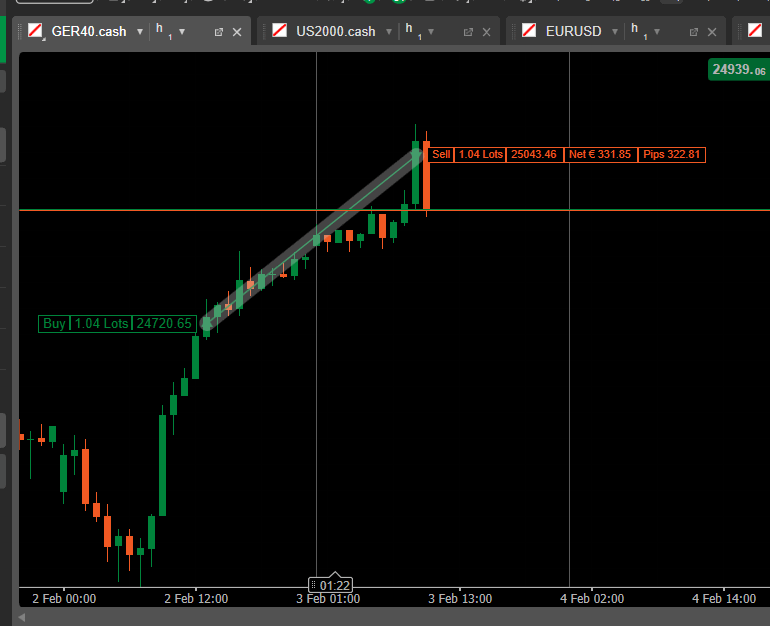770x626 pixels.
Task: Click the chart scroll-left arrow
Action: coord(22,617)
